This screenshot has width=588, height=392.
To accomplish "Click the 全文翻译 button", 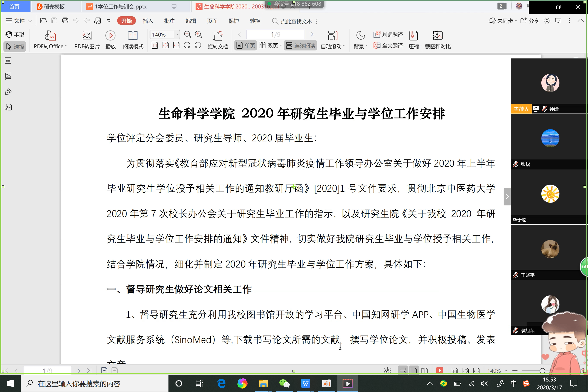I will pos(388,46).
